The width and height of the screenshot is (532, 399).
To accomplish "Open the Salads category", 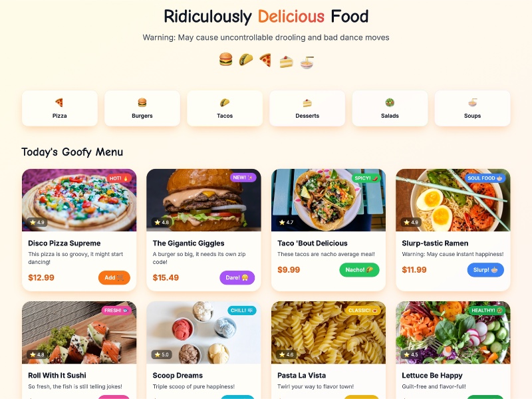I will (x=390, y=108).
